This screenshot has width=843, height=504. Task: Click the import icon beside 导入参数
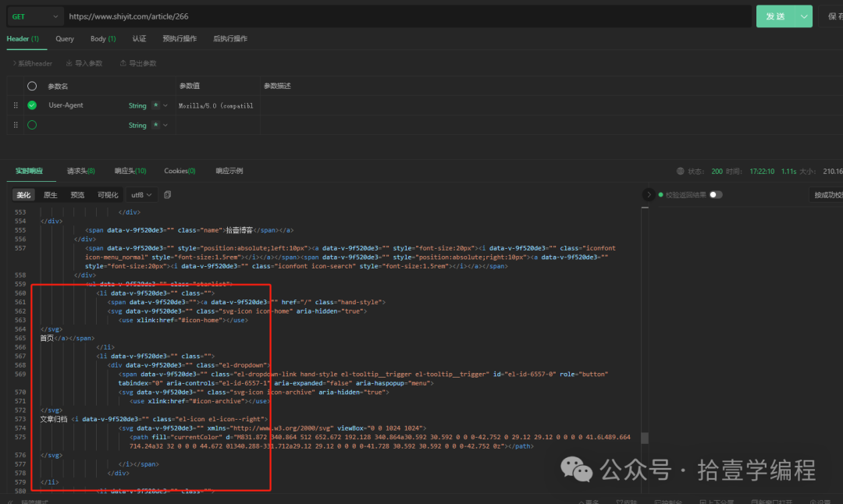[69, 63]
